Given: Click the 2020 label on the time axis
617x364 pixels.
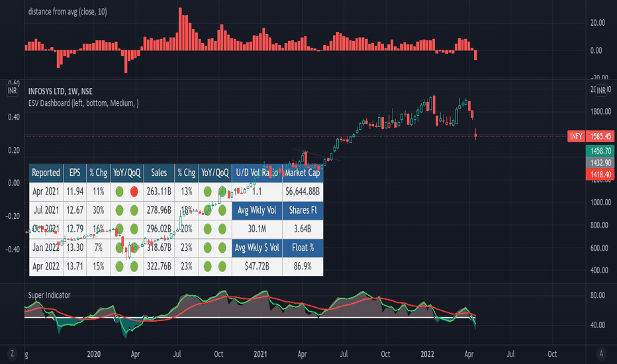Looking at the screenshot, I should (93, 354).
